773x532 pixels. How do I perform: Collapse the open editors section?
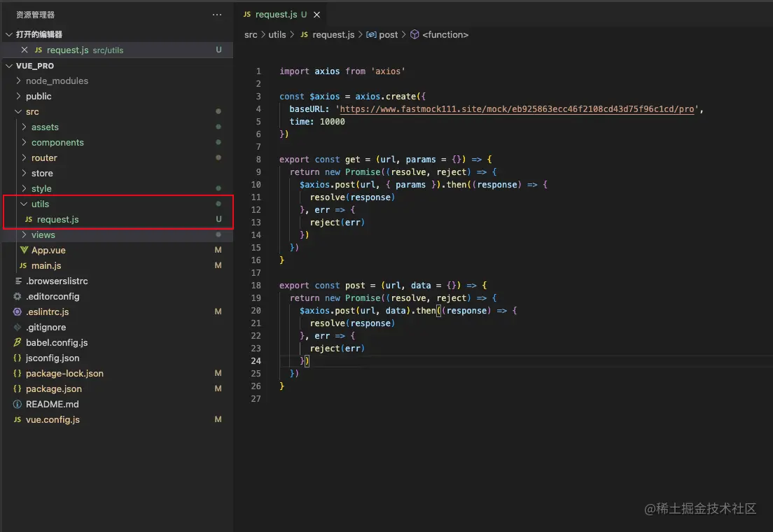(x=9, y=34)
